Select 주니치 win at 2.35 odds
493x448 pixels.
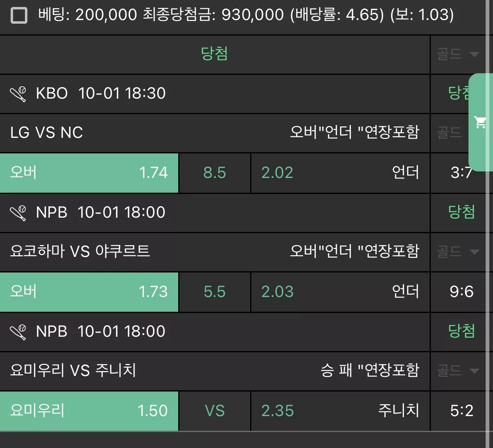[340, 411]
